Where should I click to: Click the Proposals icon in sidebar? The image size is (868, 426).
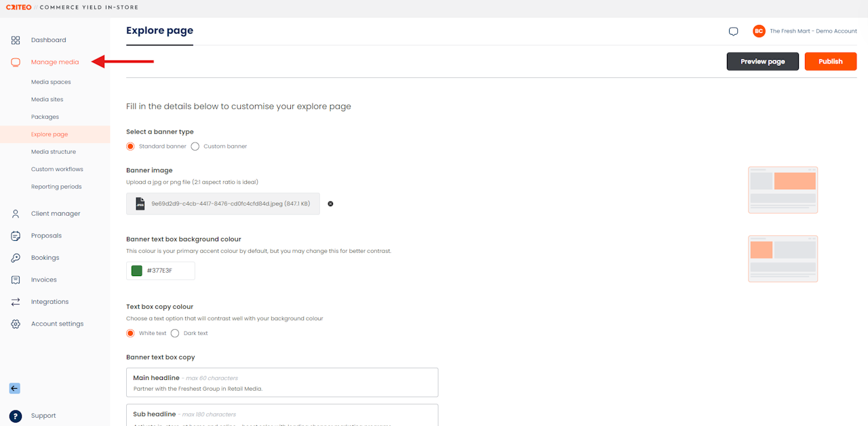coord(16,236)
